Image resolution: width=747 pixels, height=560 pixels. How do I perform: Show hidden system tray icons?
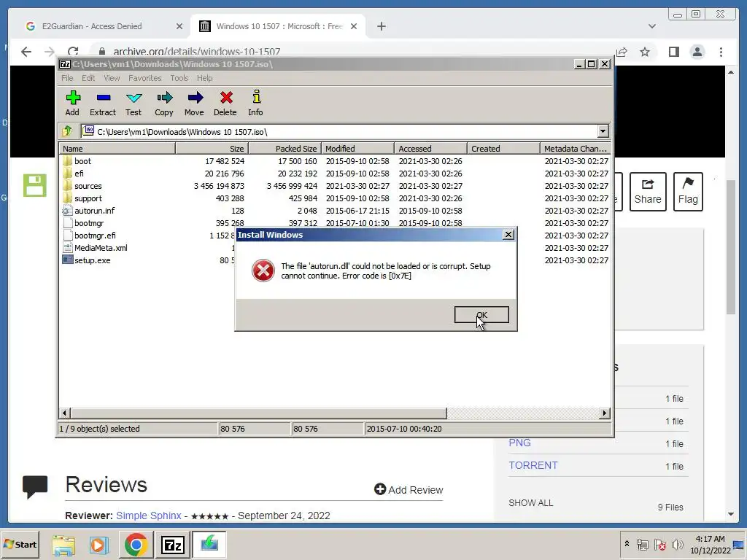pos(627,544)
